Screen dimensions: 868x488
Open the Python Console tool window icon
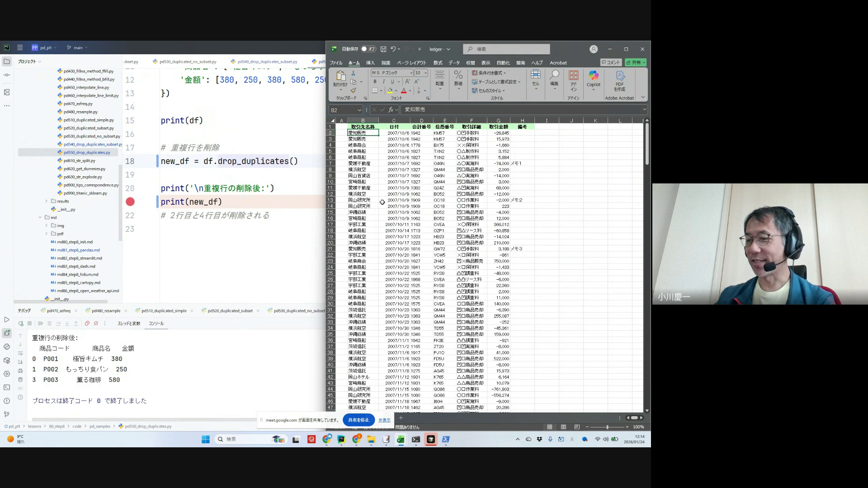point(7,347)
